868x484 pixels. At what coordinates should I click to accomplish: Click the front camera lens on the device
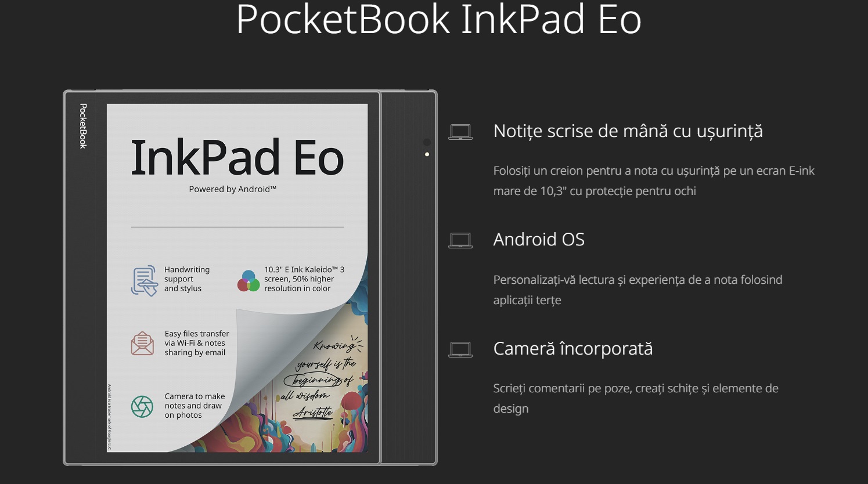point(427,142)
